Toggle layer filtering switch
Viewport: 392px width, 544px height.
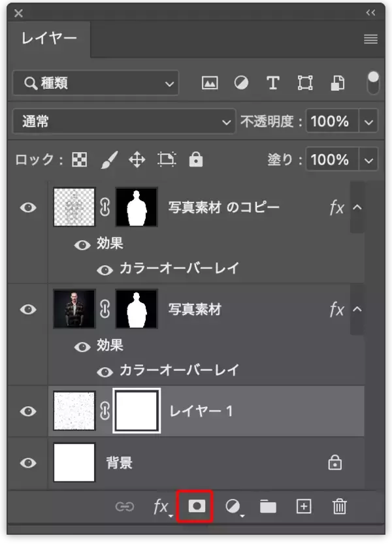click(373, 82)
